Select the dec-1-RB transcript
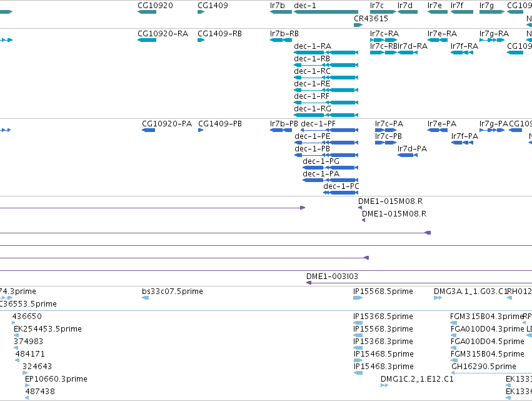Screen dimensions: 532x401 tap(326, 65)
